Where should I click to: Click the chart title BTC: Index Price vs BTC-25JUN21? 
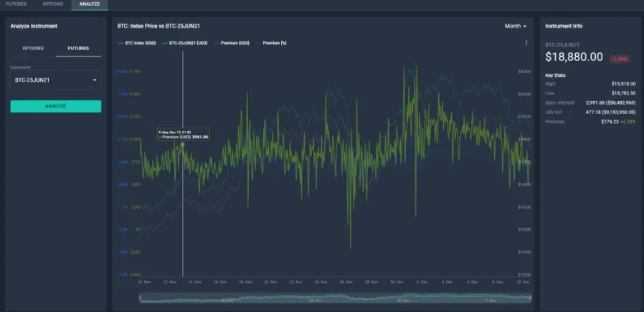click(158, 26)
